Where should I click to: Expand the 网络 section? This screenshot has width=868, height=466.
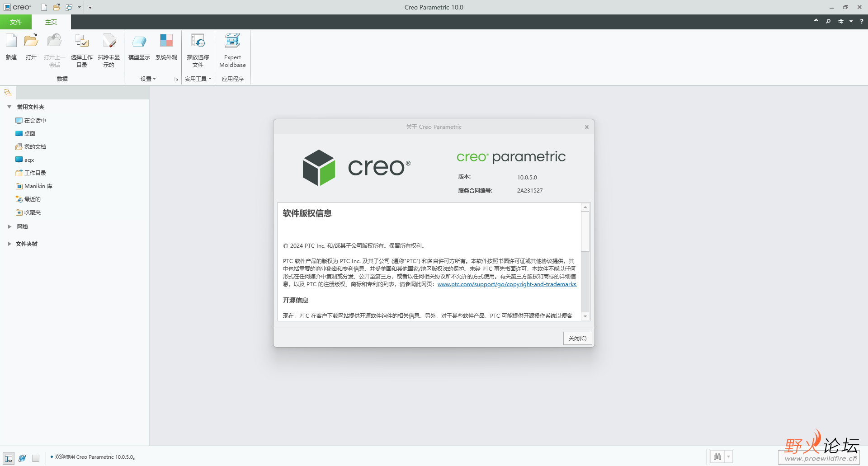tap(9, 227)
